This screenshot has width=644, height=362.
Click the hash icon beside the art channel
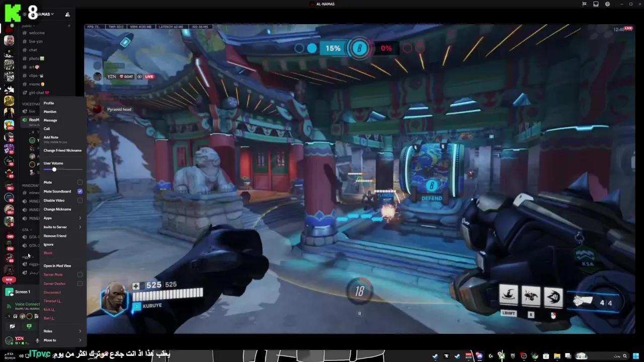pos(25,67)
